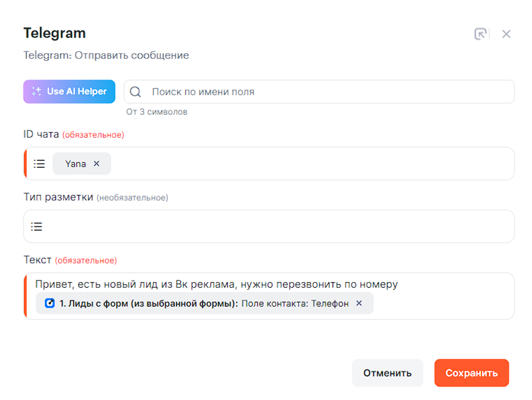
Task: Expand the ID чата dropdown field
Action: 311,164
